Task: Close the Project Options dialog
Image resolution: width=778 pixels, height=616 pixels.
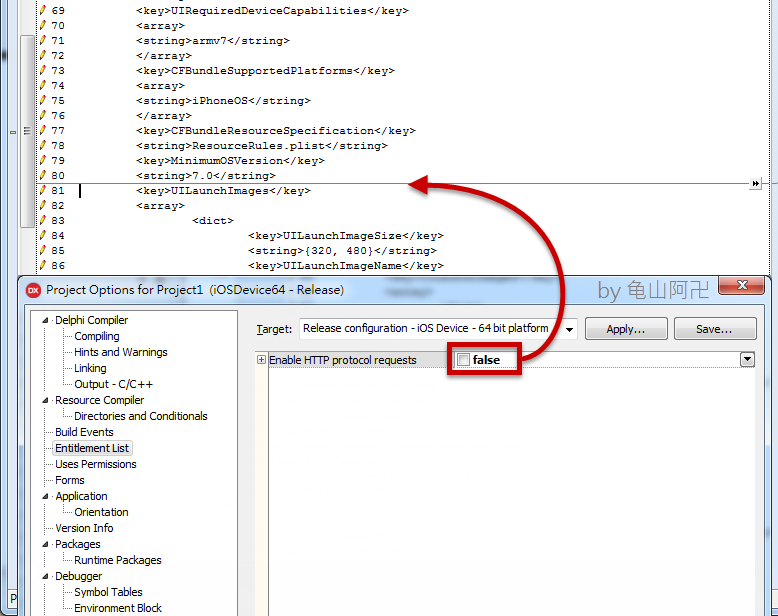Action: click(742, 285)
